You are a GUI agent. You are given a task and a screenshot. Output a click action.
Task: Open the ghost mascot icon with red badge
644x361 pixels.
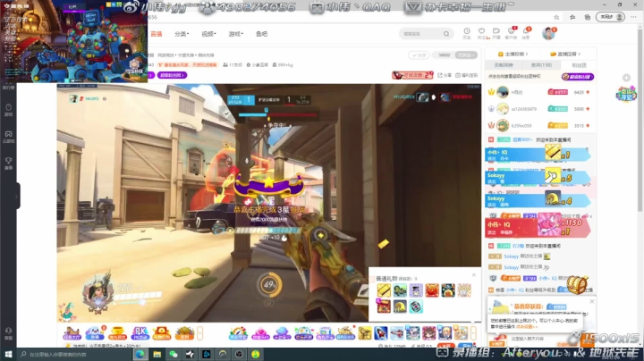click(x=95, y=333)
